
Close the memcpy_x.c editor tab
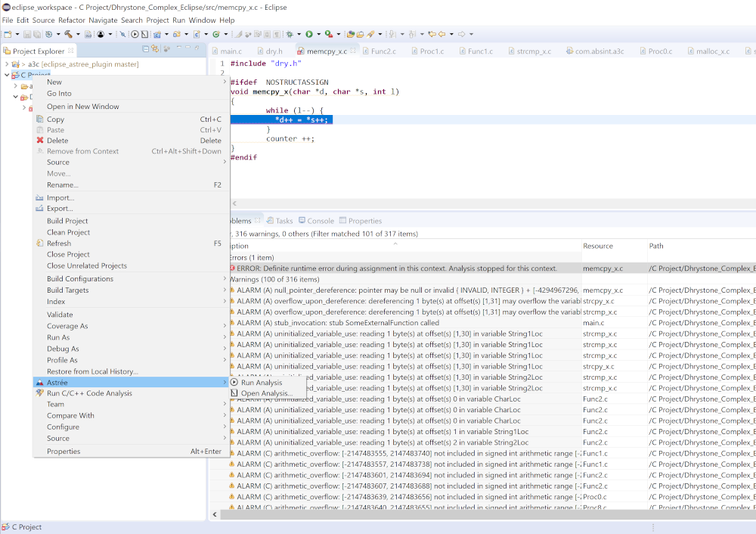[x=353, y=51]
